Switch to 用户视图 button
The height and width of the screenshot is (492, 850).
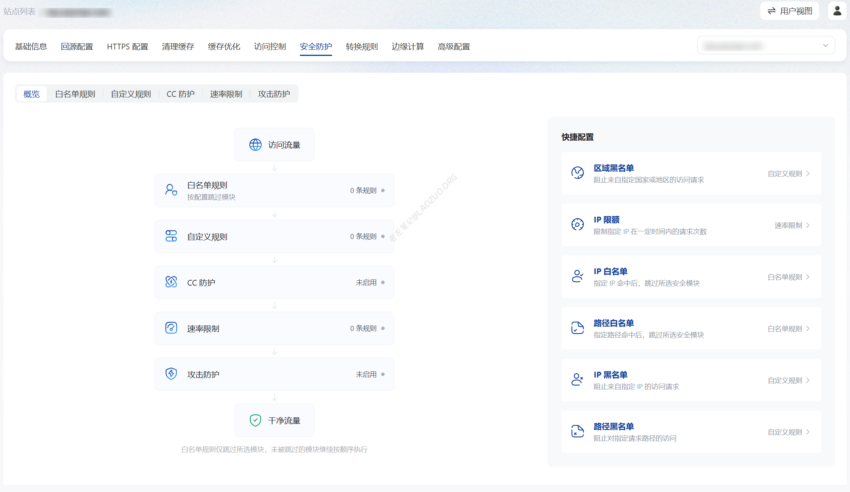point(789,11)
